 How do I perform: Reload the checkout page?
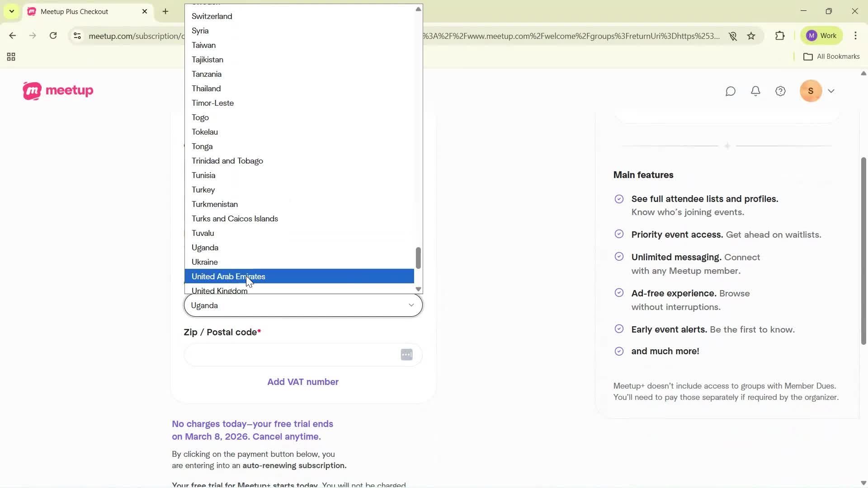pos(53,36)
